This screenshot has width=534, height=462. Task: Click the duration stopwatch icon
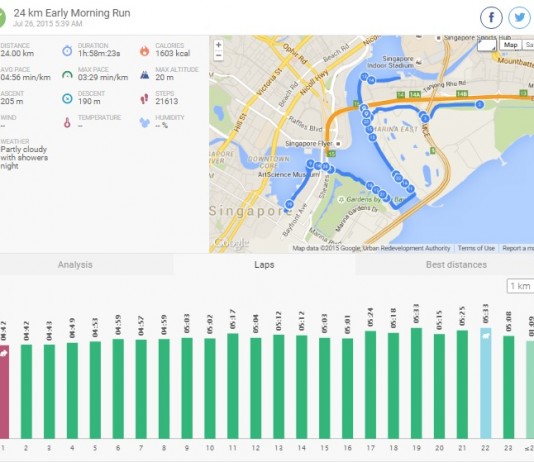click(67, 50)
